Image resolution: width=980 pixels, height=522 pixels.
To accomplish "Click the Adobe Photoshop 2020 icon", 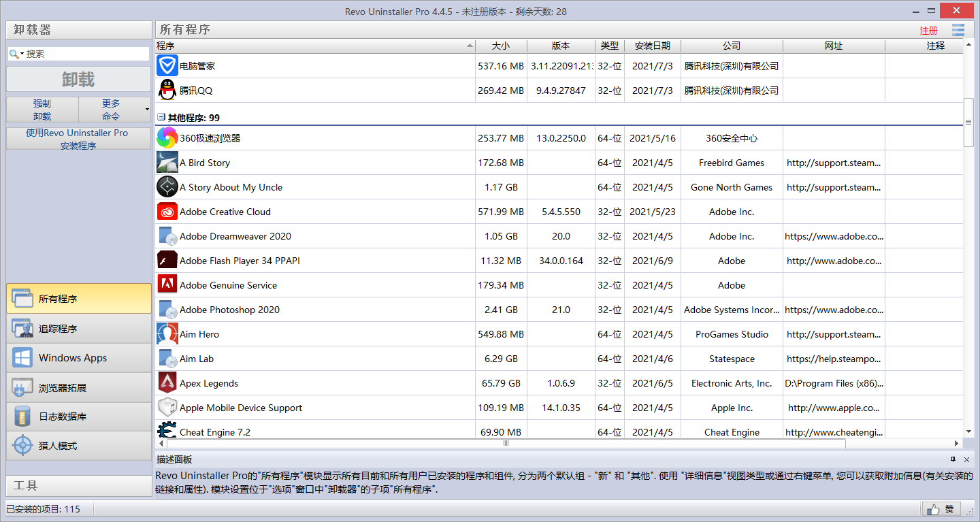I will click(x=167, y=310).
